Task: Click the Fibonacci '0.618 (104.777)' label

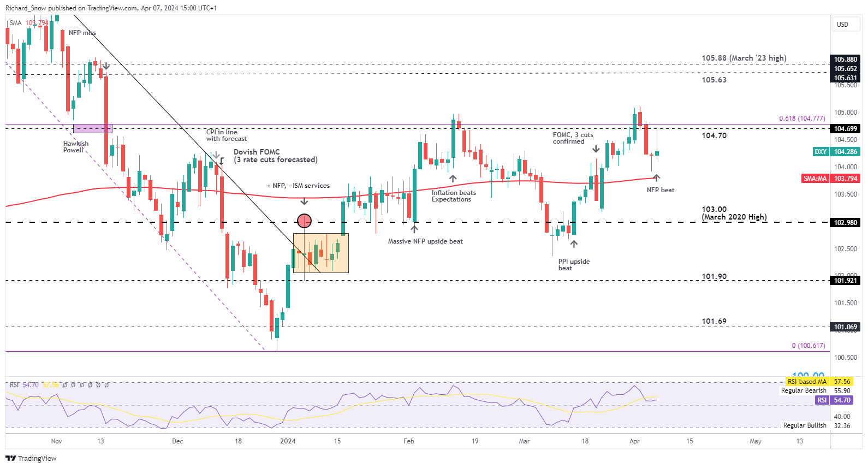Action: click(x=802, y=119)
